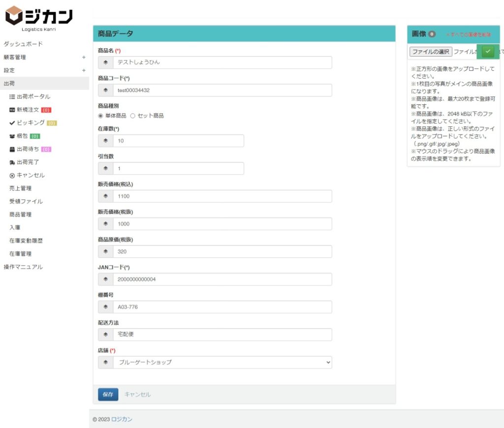
Task: Click the truck icon beside 出荷完了
Action: 12,162
